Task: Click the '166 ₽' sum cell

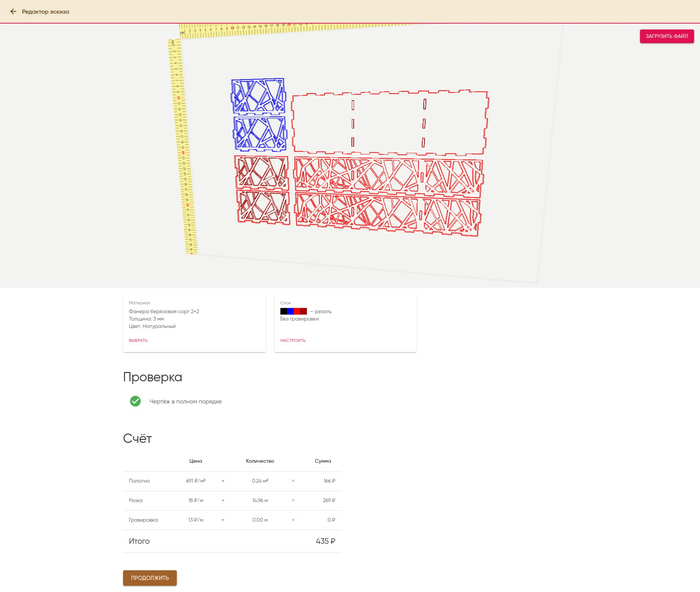Action: tap(329, 481)
